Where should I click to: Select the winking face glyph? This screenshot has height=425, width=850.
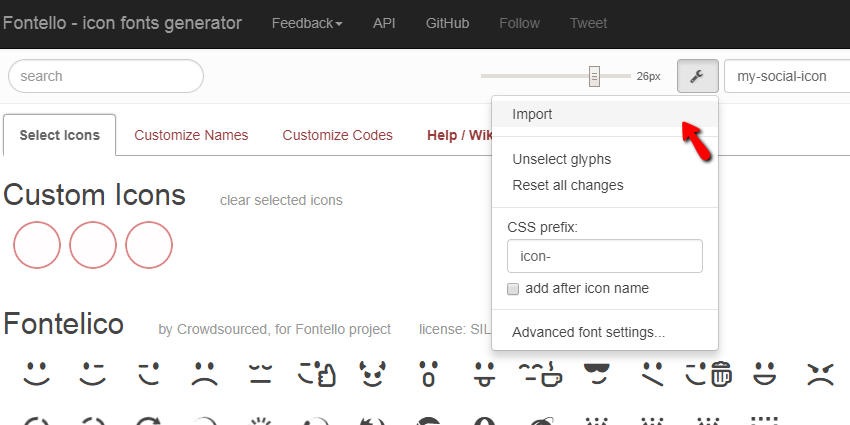[x=93, y=375]
